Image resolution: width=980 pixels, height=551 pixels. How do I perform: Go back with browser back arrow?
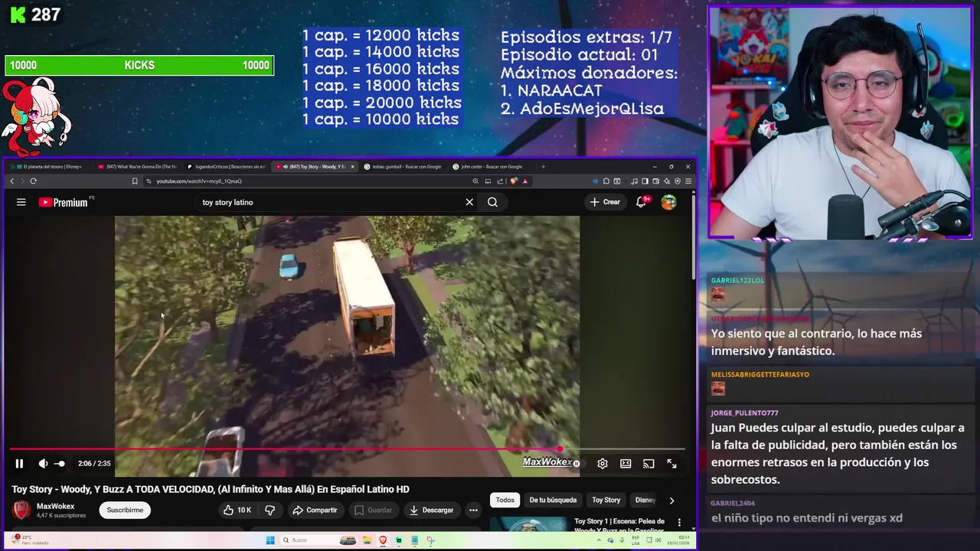11,181
